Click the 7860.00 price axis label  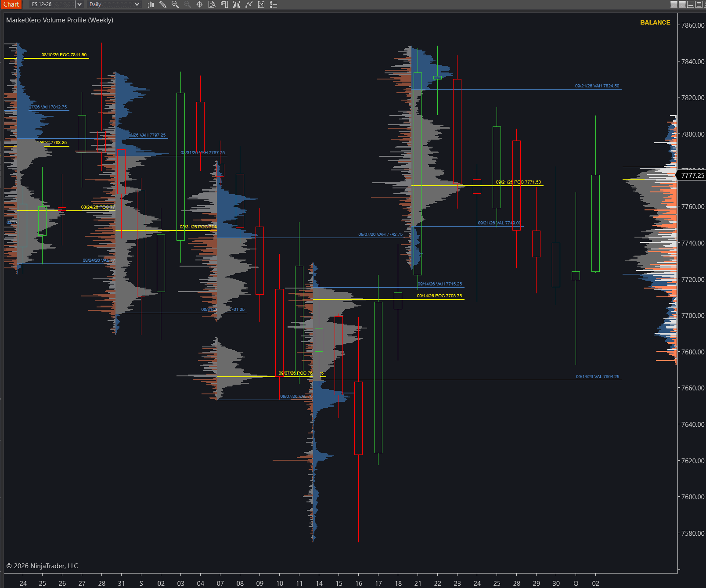[692, 25]
